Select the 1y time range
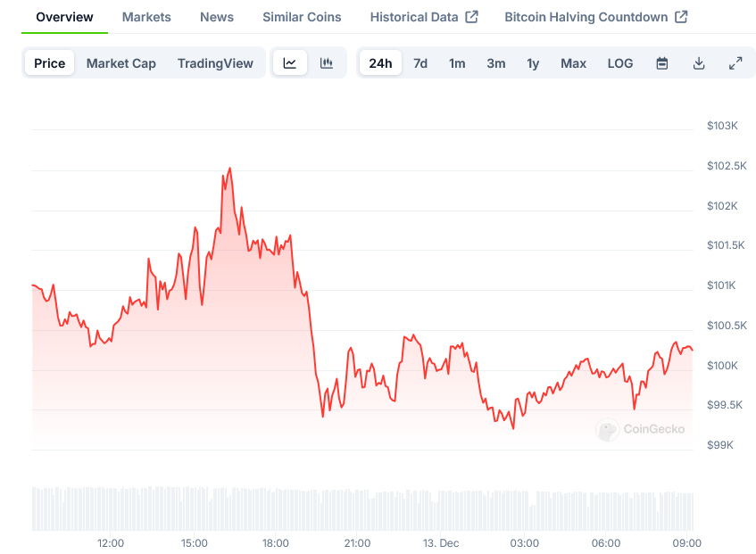756x554 pixels. [x=533, y=63]
